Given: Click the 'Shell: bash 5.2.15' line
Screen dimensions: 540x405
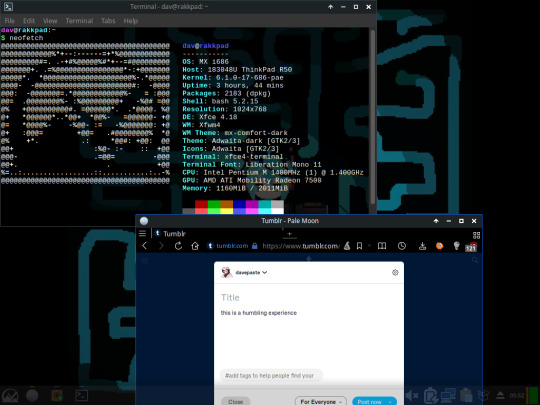Looking at the screenshot, I should pos(220,101).
